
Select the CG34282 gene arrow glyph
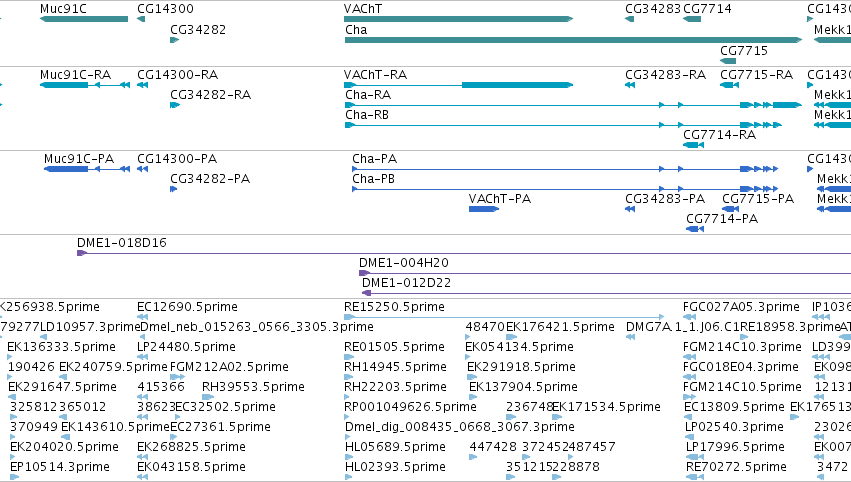pyautogui.click(x=175, y=40)
